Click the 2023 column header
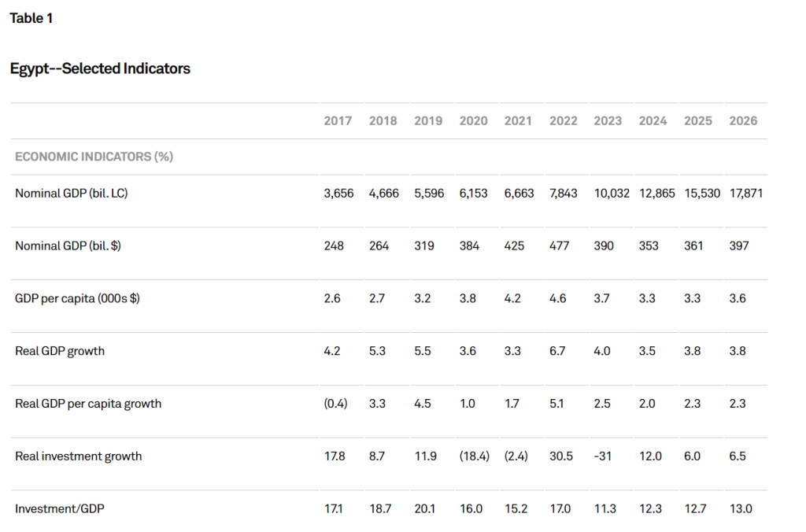The image size is (806, 532). coord(608,120)
